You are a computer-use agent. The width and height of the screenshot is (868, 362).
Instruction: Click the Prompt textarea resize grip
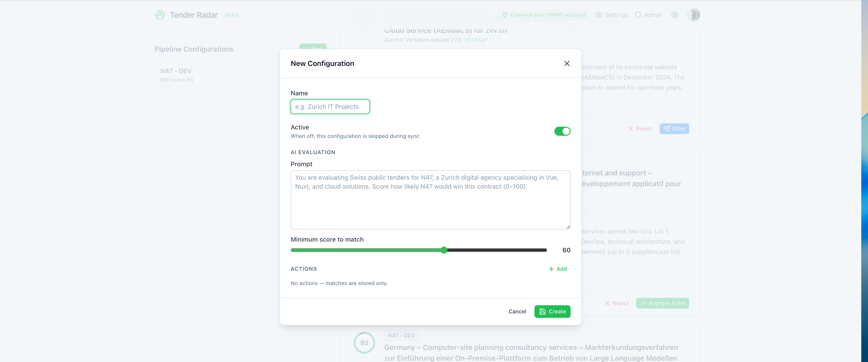coord(568,227)
